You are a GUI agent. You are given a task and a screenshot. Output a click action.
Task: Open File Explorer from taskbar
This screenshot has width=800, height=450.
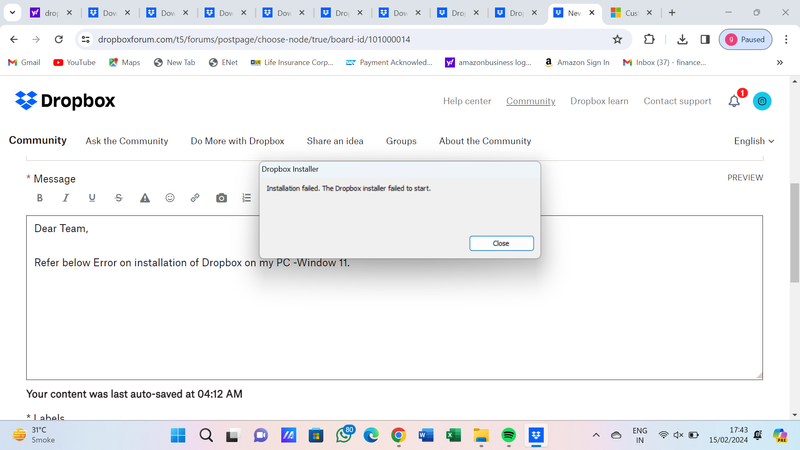tap(481, 435)
